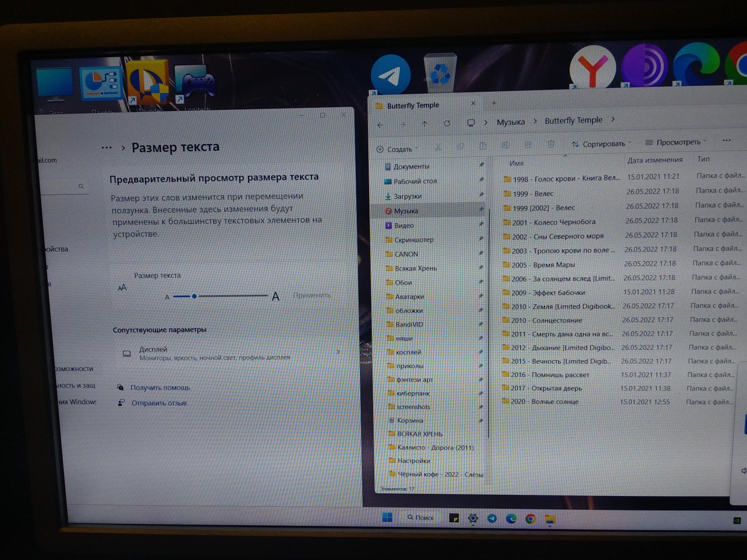
Task: Click the Отправить отзыв link
Action: coord(159,403)
